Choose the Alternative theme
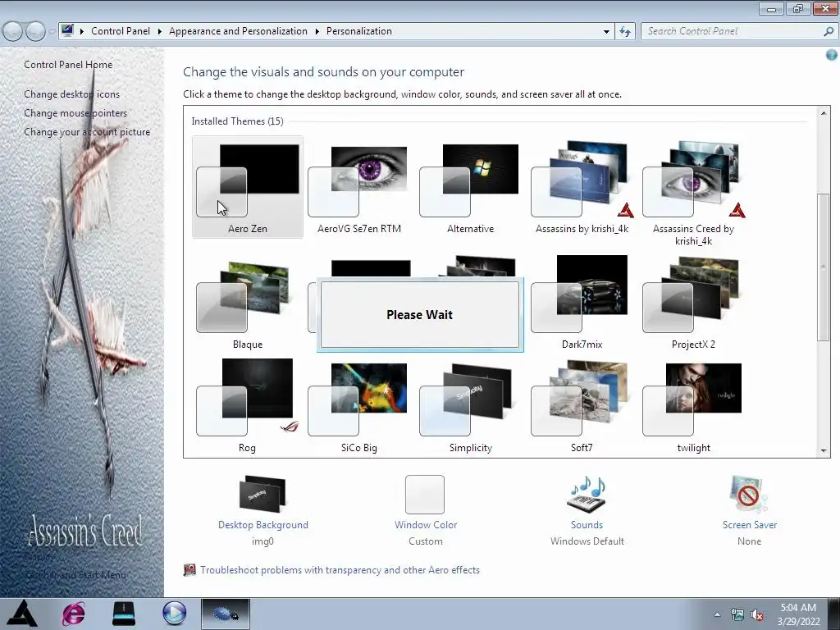Image resolution: width=840 pixels, height=630 pixels. (470, 187)
